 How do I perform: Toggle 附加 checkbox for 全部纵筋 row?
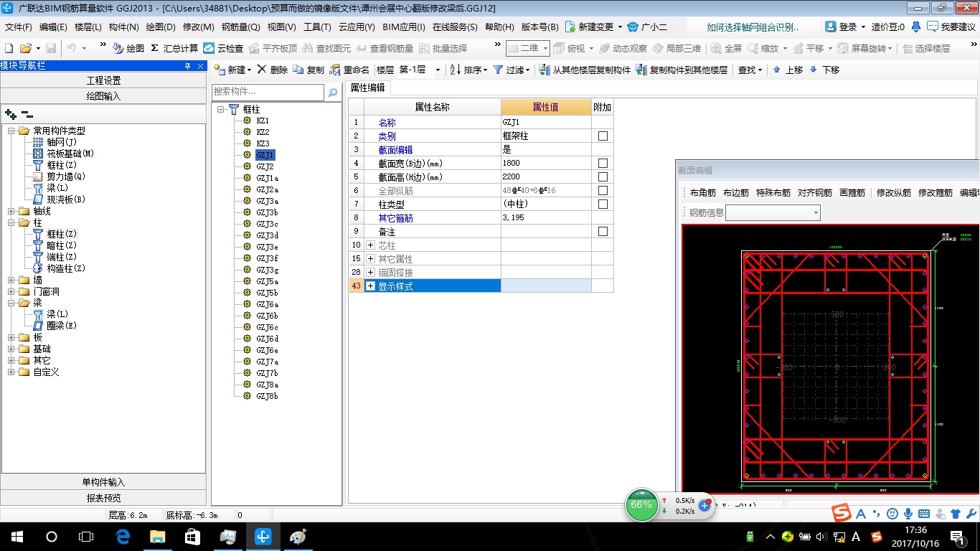603,190
